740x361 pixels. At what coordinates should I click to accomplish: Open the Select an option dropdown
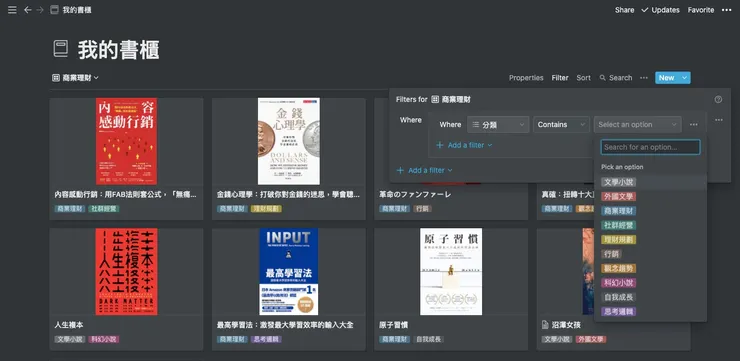pos(637,125)
